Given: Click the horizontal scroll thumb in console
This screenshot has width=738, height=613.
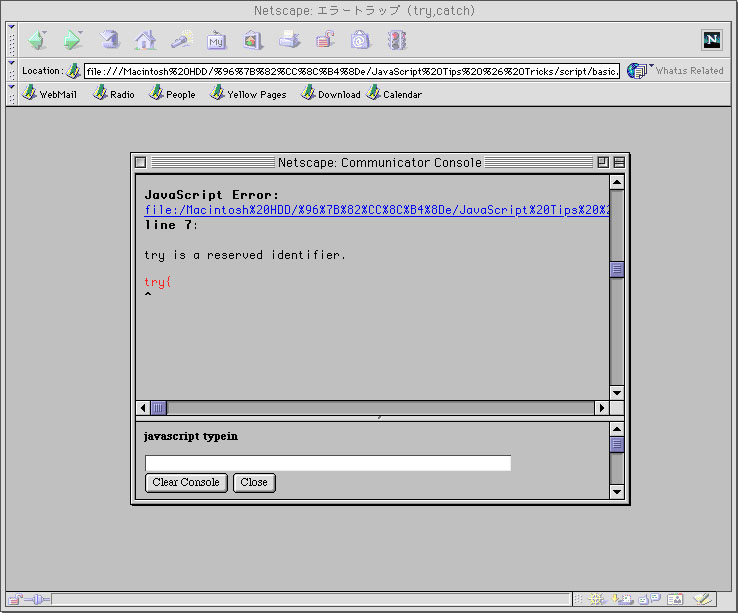Looking at the screenshot, I should [159, 408].
